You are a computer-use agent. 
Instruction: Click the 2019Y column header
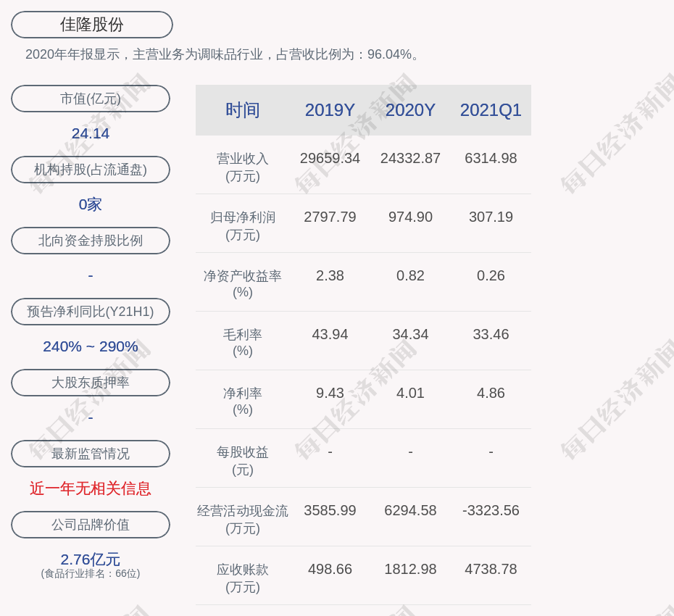click(330, 110)
